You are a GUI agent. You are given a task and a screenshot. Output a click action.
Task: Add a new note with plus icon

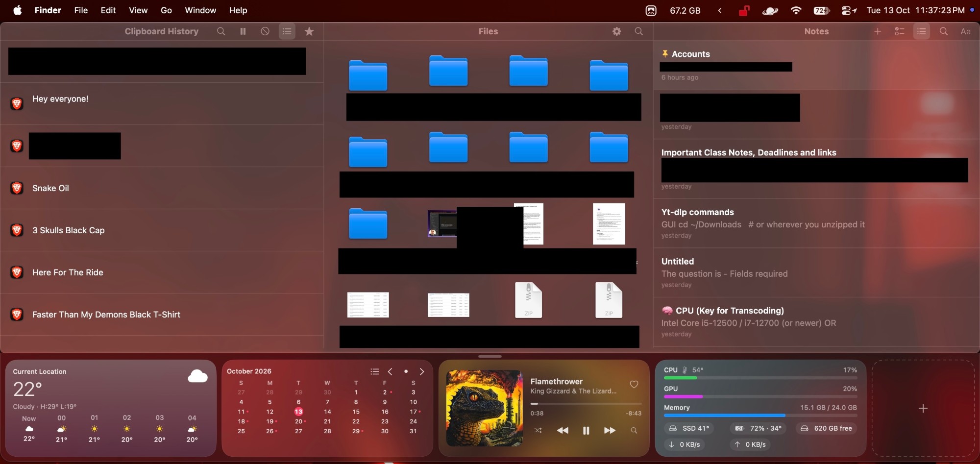pyautogui.click(x=878, y=31)
